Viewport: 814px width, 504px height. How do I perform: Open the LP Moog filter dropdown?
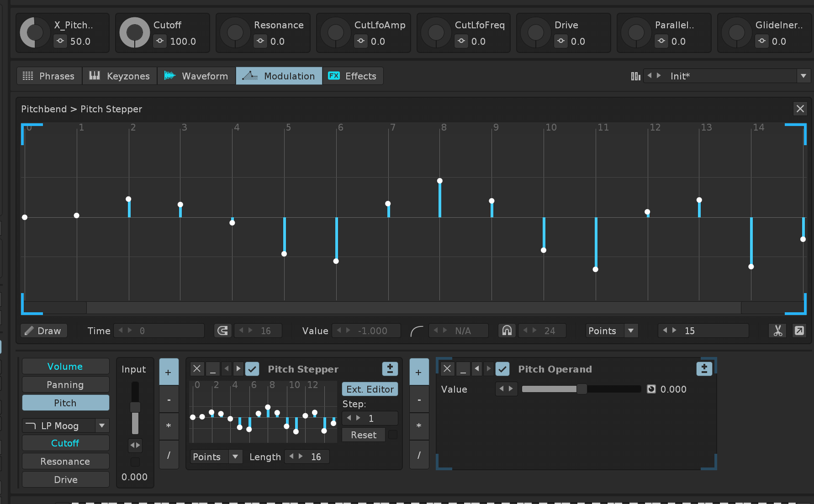[x=102, y=425]
